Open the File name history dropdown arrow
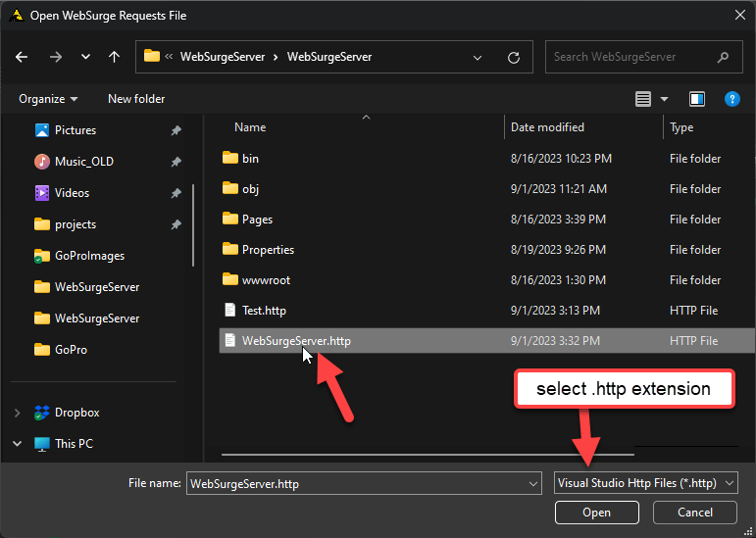Viewport: 756px width, 538px height. pyautogui.click(x=533, y=483)
